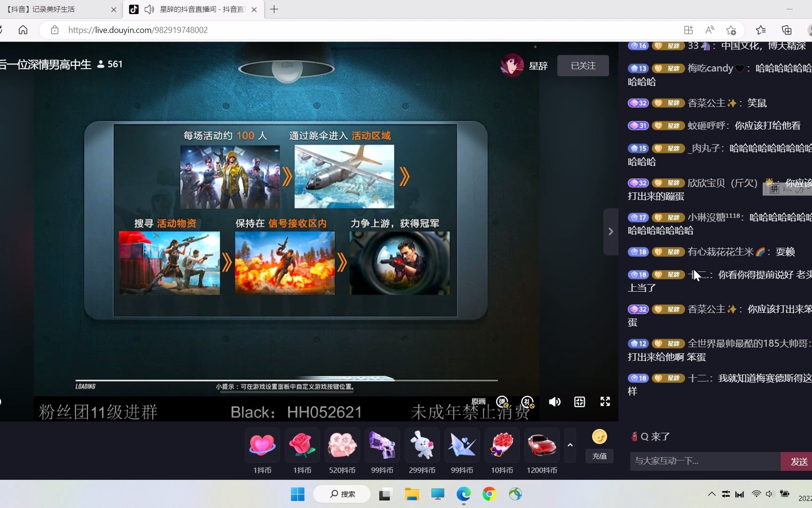Screen dimensions: 812x508
Task: Open browser apps grid icon
Action: (688, 30)
